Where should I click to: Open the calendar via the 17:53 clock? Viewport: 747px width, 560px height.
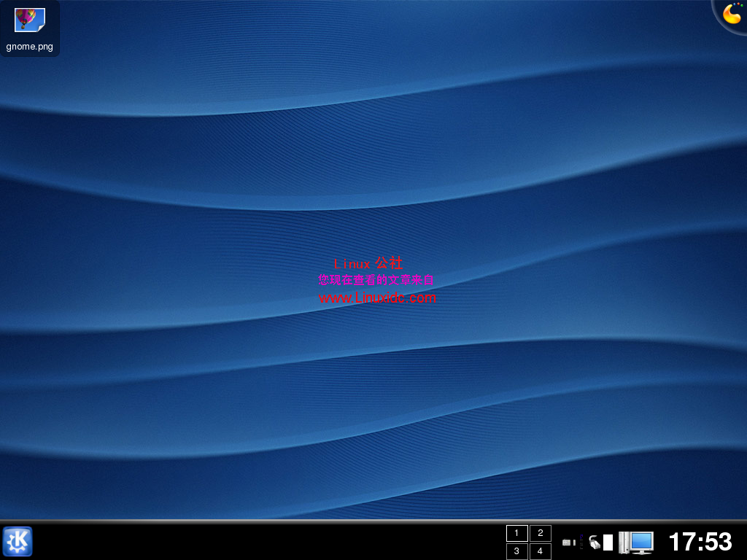click(699, 542)
